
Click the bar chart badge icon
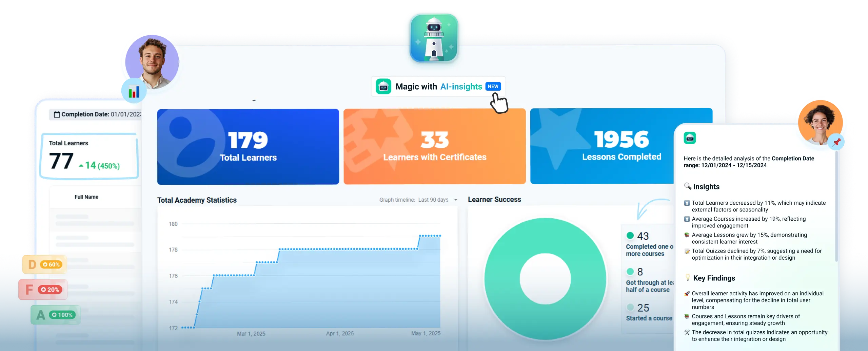click(134, 91)
